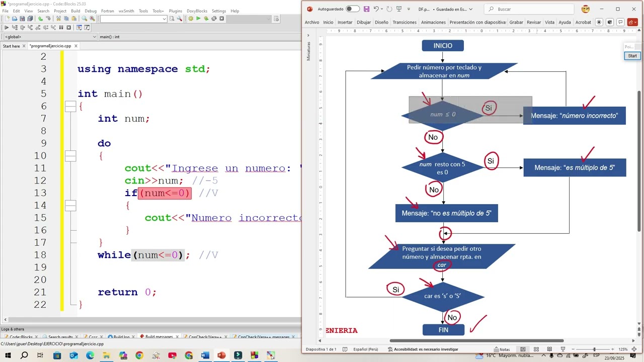
Task: Open Build menu in Code::Blocks
Action: (75, 11)
